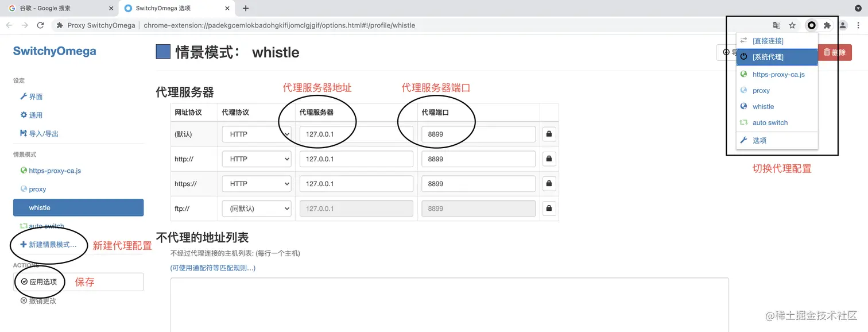Choose proxy profile in popup menu
The image size is (868, 332).
[x=777, y=91]
